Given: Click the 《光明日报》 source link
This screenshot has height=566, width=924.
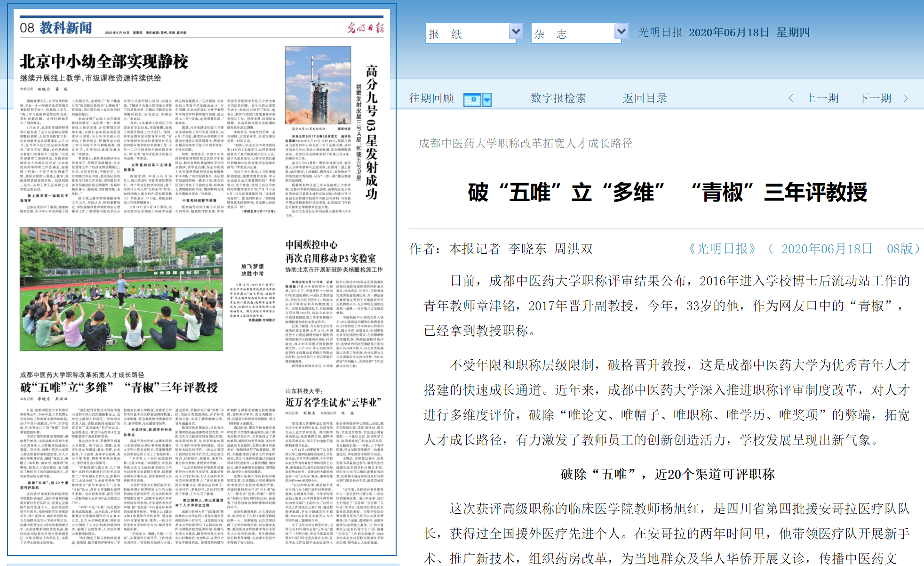Looking at the screenshot, I should (722, 249).
